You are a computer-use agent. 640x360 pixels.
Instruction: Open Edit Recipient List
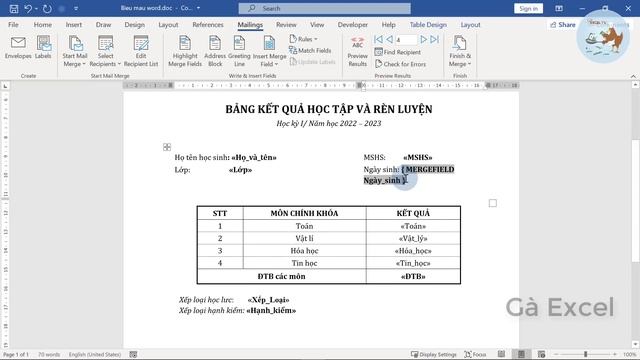pyautogui.click(x=141, y=51)
